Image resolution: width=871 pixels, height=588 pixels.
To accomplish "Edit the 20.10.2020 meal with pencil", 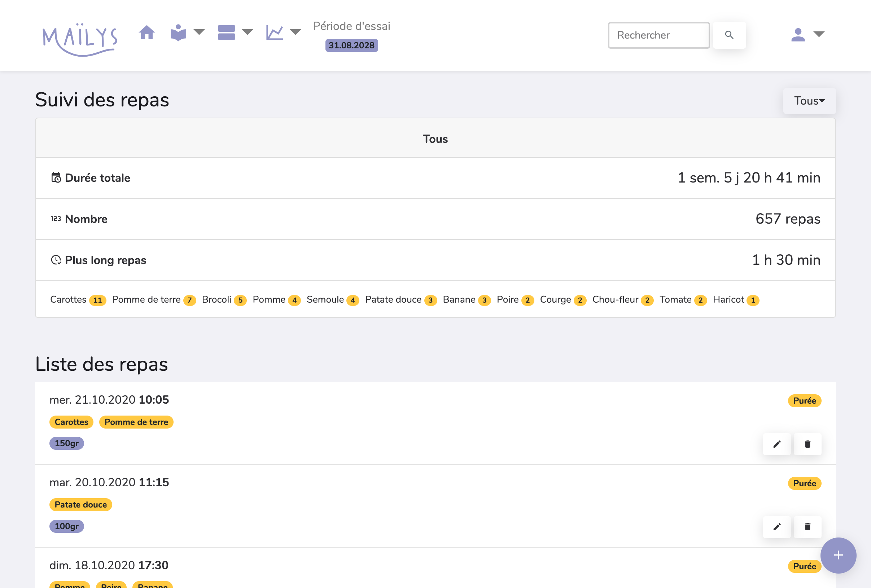I will pos(777,527).
